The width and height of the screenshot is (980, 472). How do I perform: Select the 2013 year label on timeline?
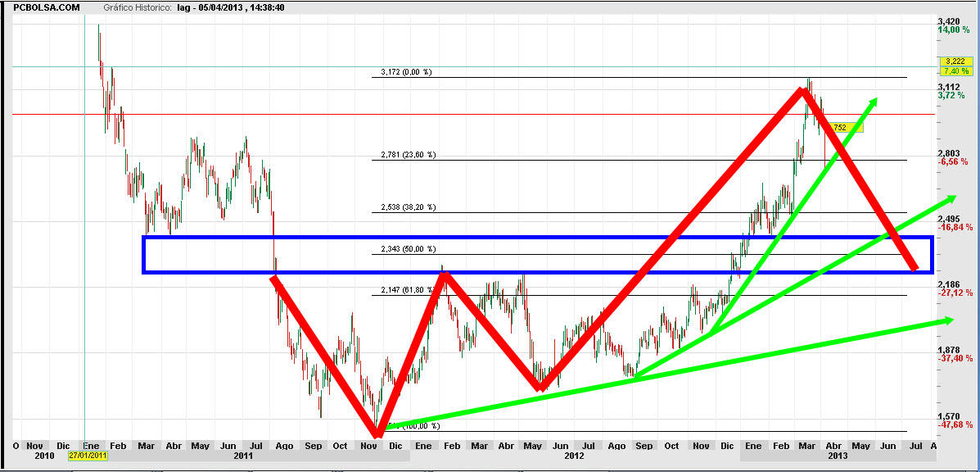(x=836, y=455)
